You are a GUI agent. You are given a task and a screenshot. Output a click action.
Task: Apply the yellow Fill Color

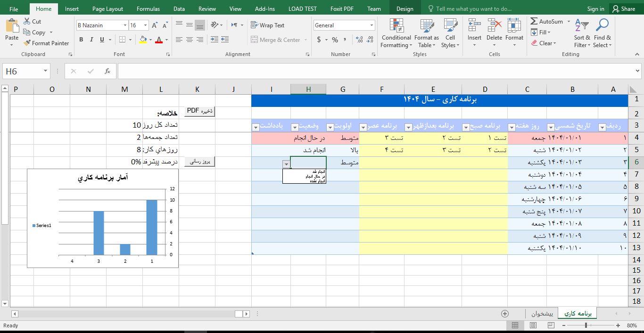(143, 40)
